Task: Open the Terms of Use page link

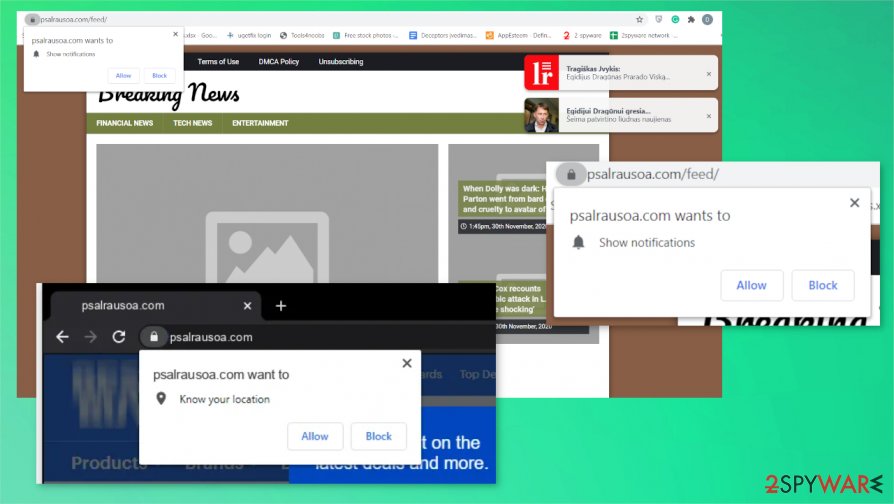Action: pyautogui.click(x=218, y=62)
